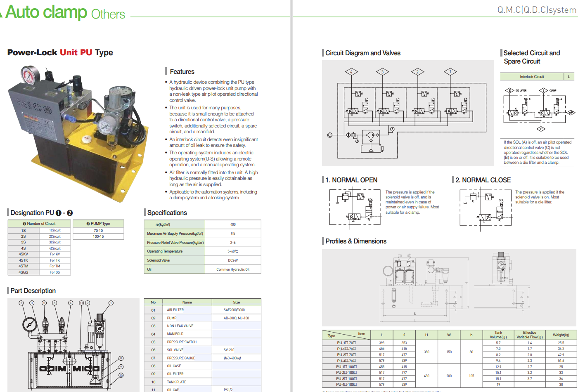Select 'Maximum Air Supply Pressure' specification row label
578x392 pixels.
[x=175, y=234]
